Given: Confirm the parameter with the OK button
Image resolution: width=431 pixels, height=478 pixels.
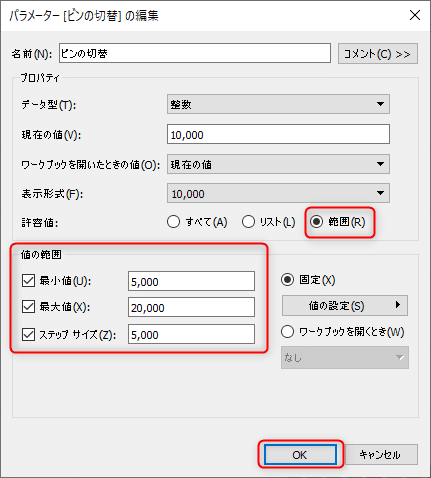Looking at the screenshot, I should point(300,455).
